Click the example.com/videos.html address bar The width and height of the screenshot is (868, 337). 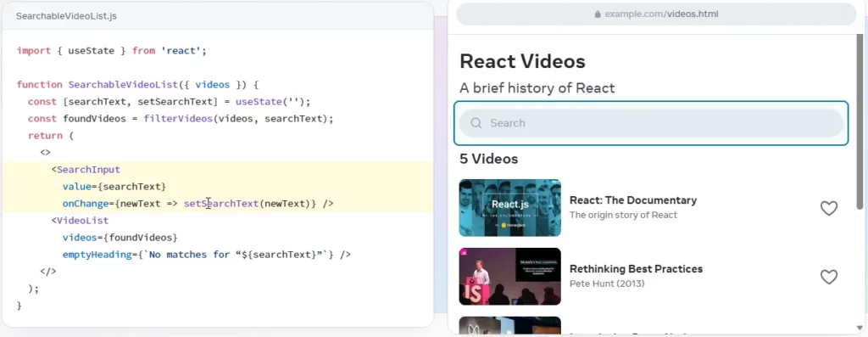point(656,14)
